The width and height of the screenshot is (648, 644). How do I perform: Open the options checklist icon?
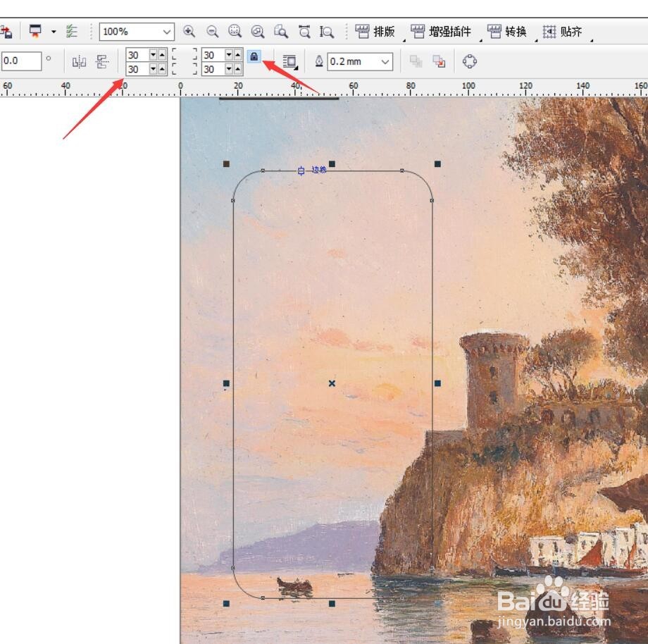[72, 32]
